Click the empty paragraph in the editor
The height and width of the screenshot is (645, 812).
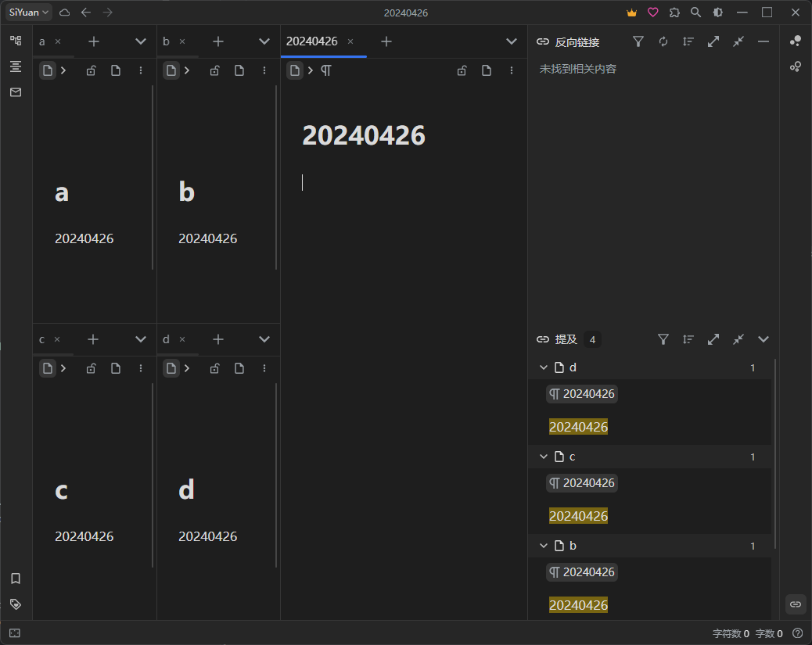point(391,182)
